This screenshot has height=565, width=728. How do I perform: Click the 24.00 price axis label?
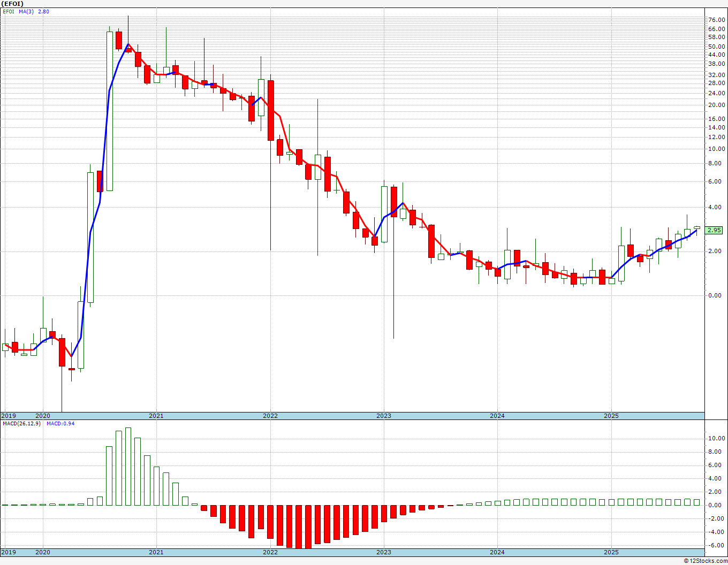click(x=716, y=94)
